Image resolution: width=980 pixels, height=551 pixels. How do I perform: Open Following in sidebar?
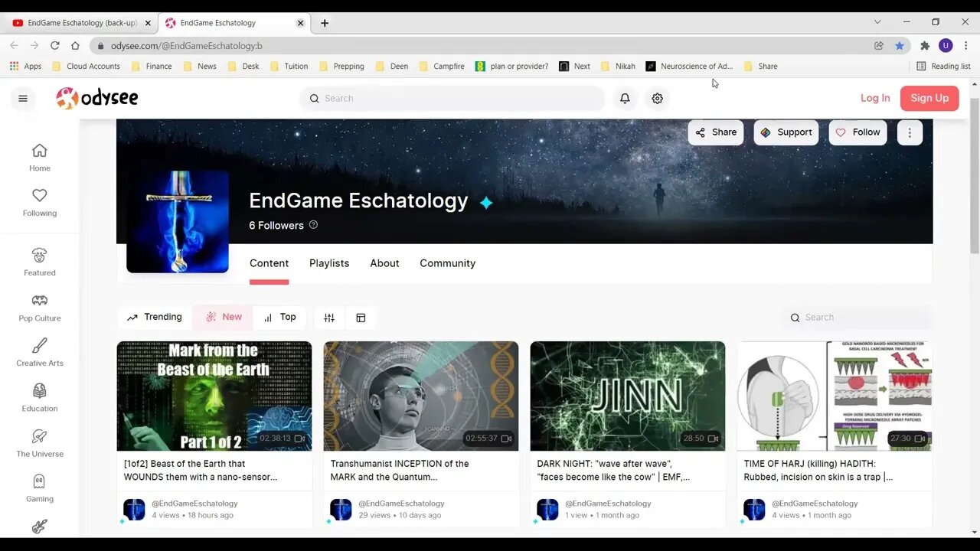40,203
